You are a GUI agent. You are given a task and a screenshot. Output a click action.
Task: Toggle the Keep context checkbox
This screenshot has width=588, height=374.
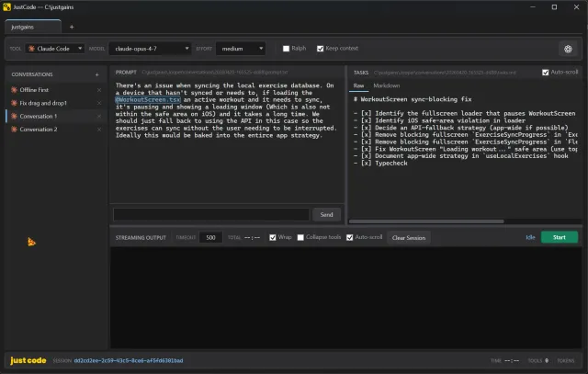point(320,49)
